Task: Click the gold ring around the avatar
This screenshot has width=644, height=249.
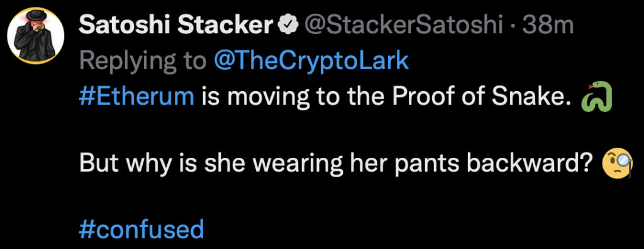Action: [36, 64]
